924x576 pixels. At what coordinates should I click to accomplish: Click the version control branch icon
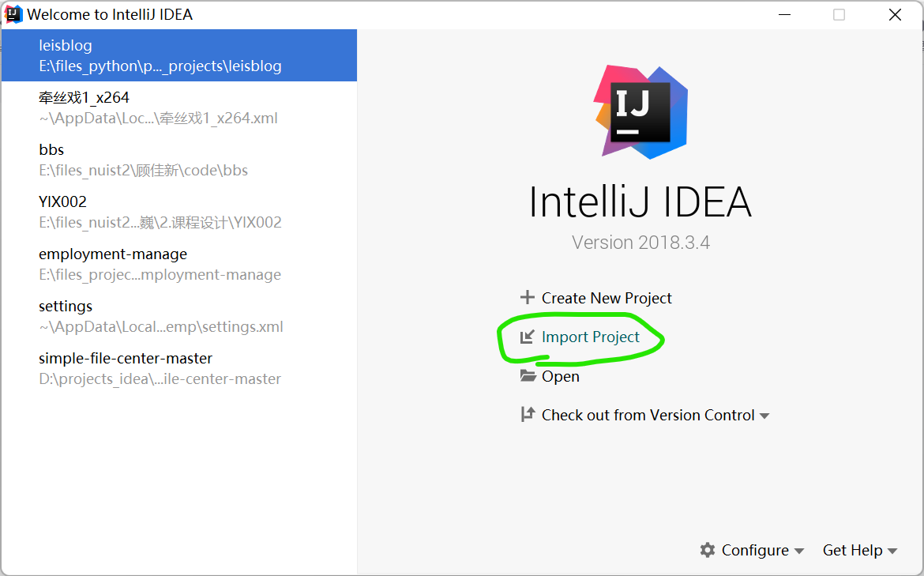click(x=528, y=414)
